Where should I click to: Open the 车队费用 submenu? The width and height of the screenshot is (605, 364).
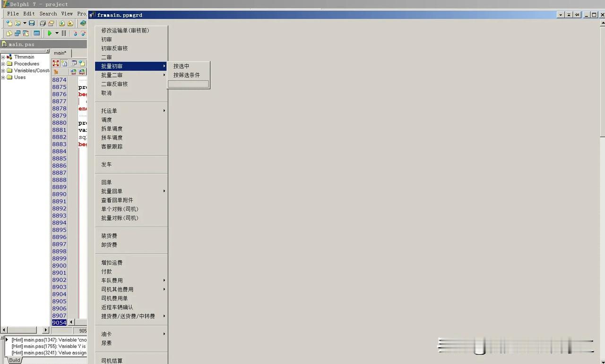pos(131,280)
